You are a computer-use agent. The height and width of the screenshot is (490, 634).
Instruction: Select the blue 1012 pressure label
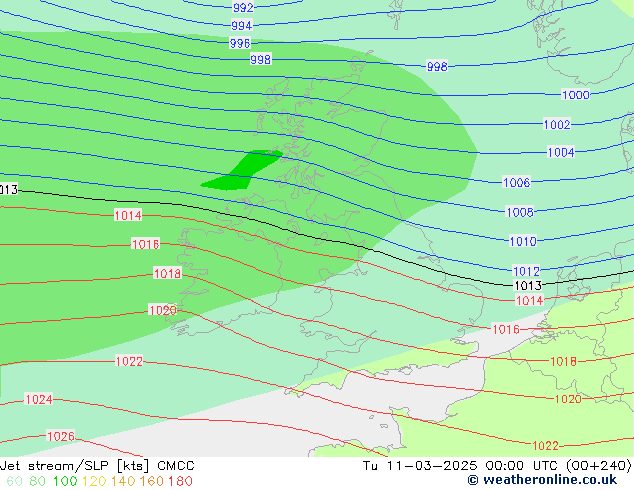click(x=526, y=271)
